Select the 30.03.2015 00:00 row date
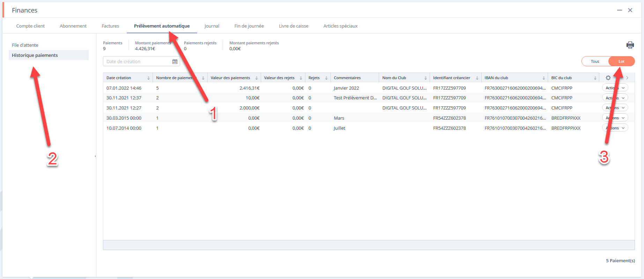 coord(124,118)
